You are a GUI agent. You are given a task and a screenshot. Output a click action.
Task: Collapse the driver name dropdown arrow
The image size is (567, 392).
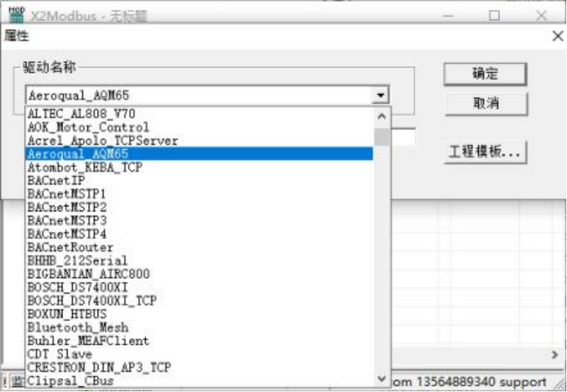[380, 95]
